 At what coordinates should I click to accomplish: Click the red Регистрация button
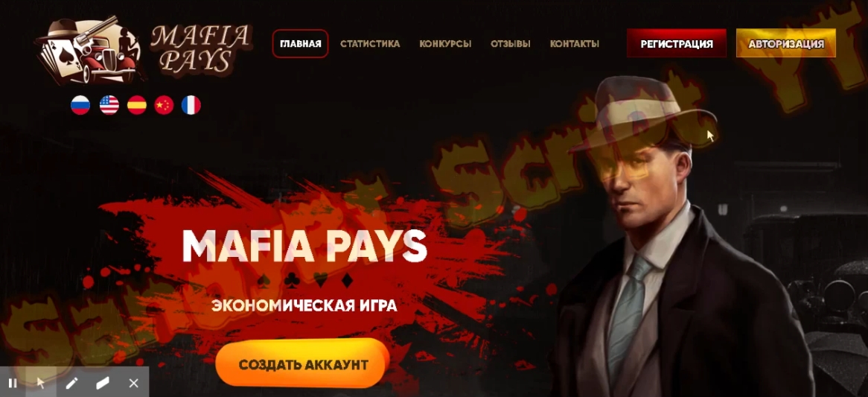pyautogui.click(x=677, y=44)
